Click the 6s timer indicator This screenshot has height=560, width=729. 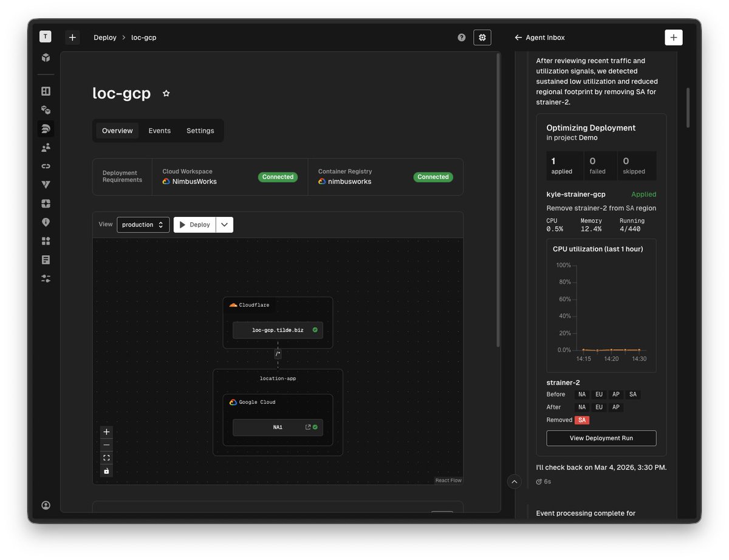point(543,482)
